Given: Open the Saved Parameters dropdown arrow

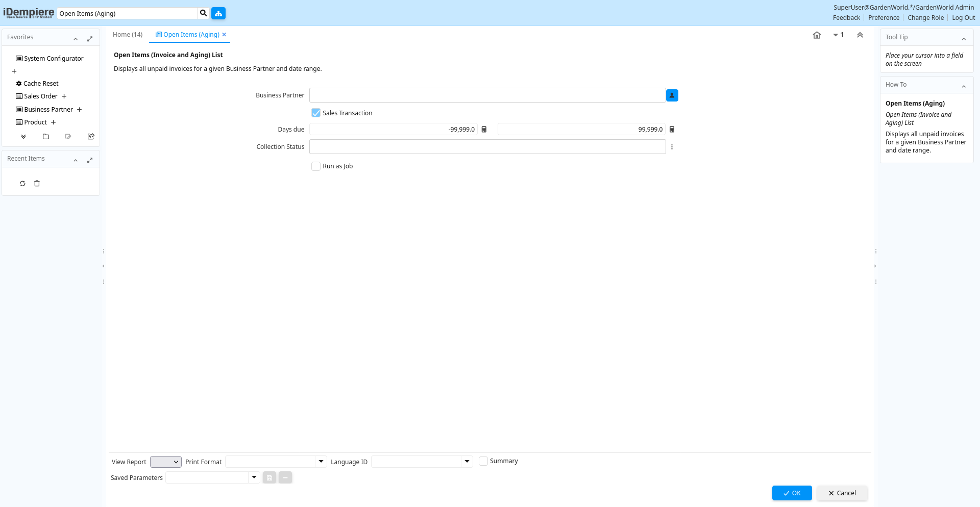Looking at the screenshot, I should (x=254, y=477).
